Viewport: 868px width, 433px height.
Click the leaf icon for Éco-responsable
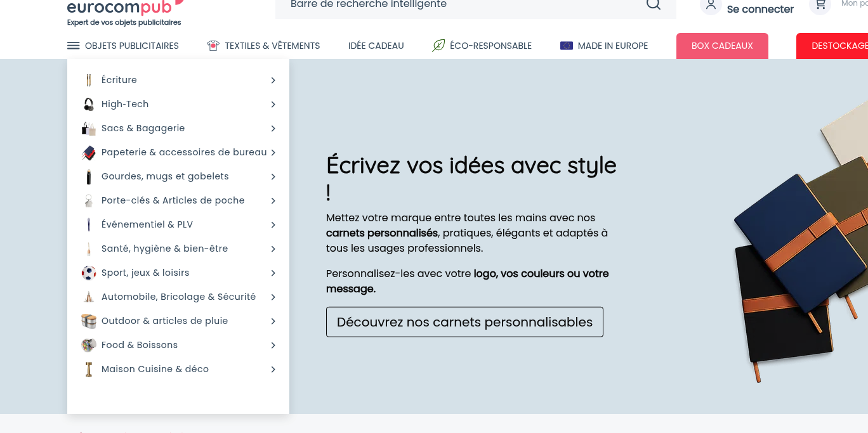click(438, 46)
